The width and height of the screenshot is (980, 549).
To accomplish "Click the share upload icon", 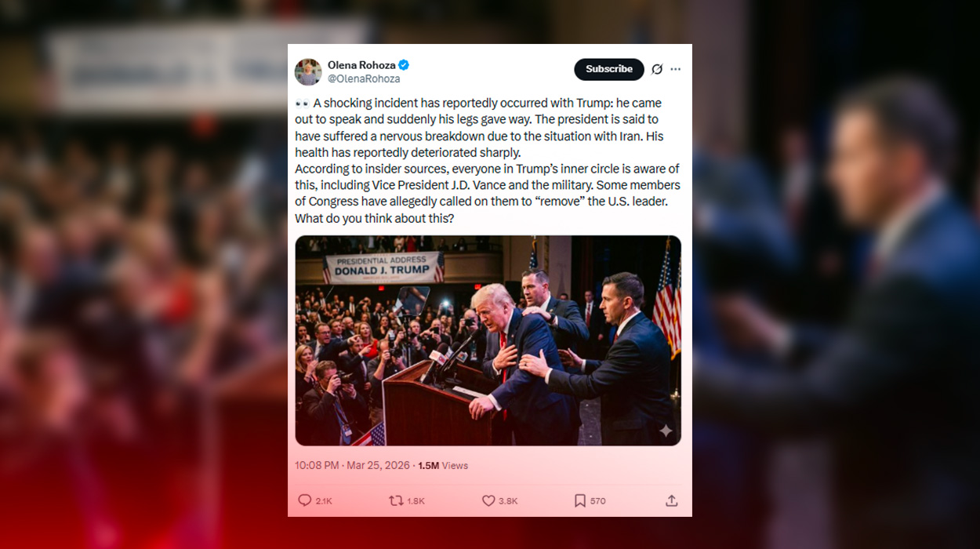I will tap(671, 500).
